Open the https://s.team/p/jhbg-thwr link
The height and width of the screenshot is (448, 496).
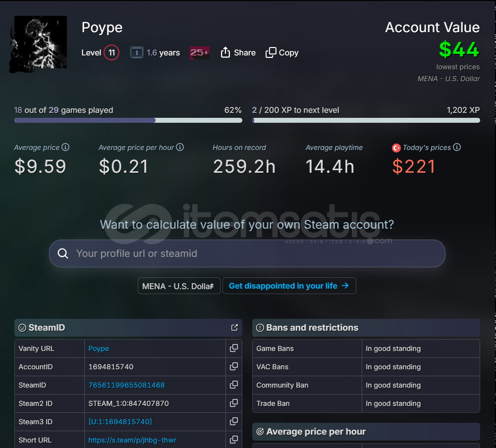132,440
